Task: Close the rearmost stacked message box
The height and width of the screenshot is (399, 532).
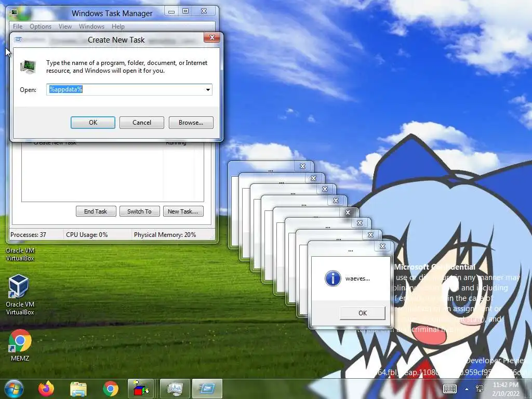Action: [302, 166]
